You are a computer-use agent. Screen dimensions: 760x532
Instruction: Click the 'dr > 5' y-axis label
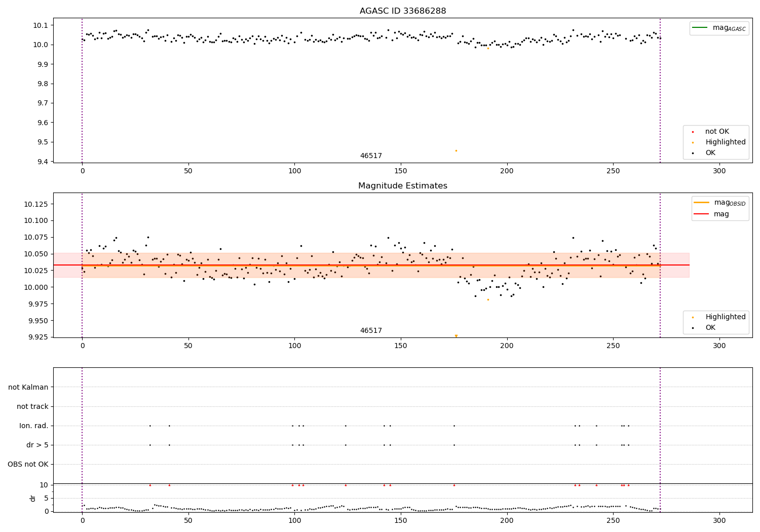pyautogui.click(x=37, y=445)
